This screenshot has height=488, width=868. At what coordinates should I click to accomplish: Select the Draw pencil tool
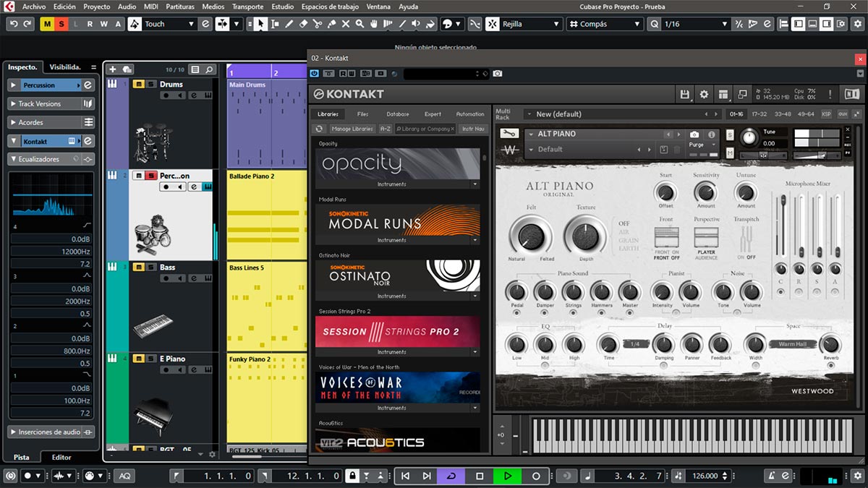tap(289, 24)
